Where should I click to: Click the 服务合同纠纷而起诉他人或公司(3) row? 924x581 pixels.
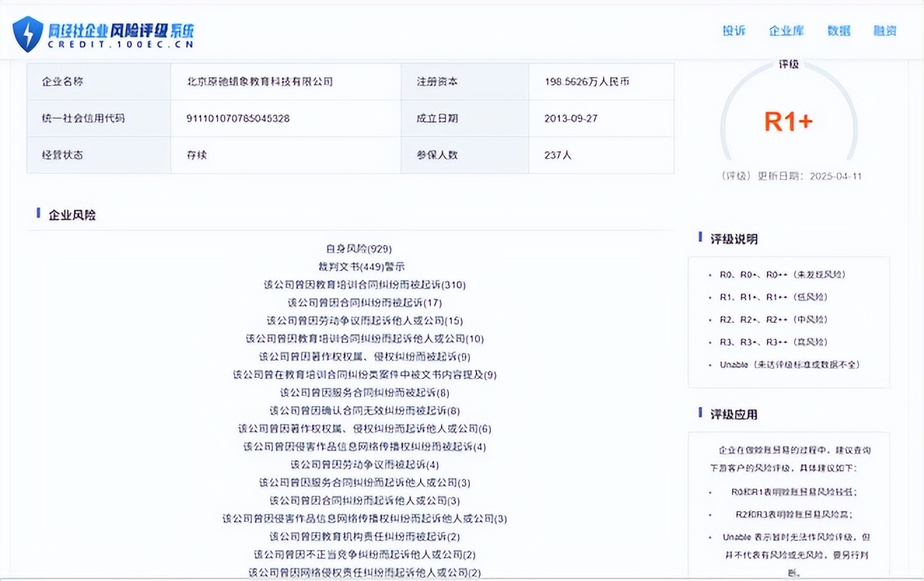[x=365, y=482]
